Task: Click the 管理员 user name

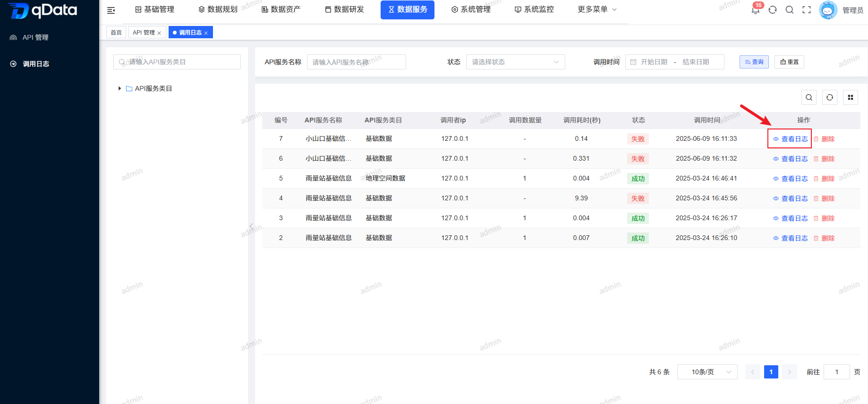Action: click(853, 10)
